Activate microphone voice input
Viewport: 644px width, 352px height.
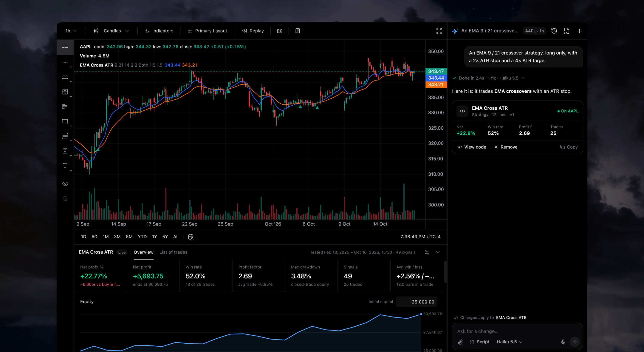click(563, 342)
